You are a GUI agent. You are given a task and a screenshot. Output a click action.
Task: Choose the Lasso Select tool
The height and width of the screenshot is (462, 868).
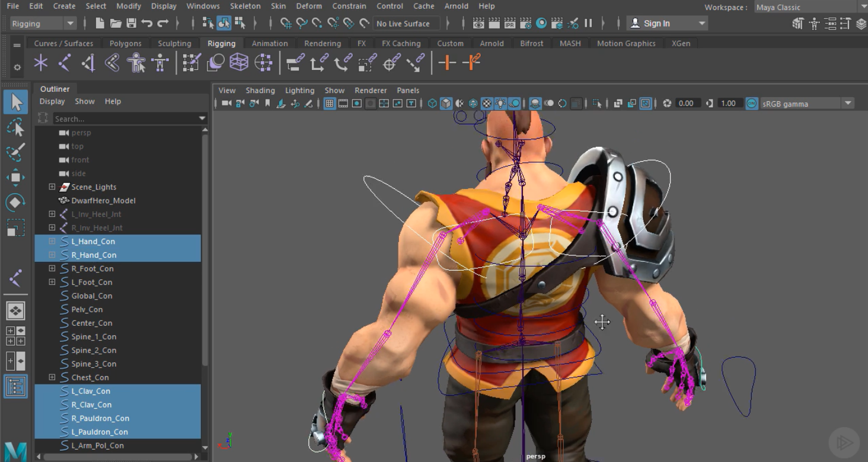[x=16, y=127]
